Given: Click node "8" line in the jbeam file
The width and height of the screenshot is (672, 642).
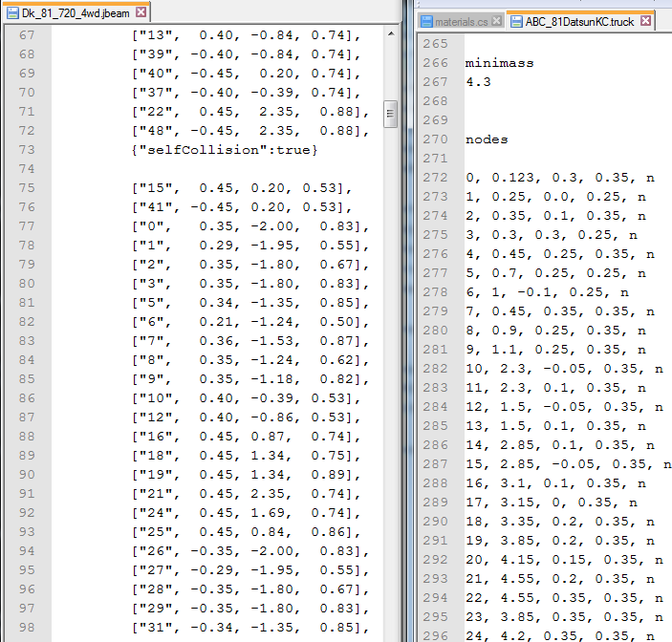Looking at the screenshot, I should [x=250, y=360].
